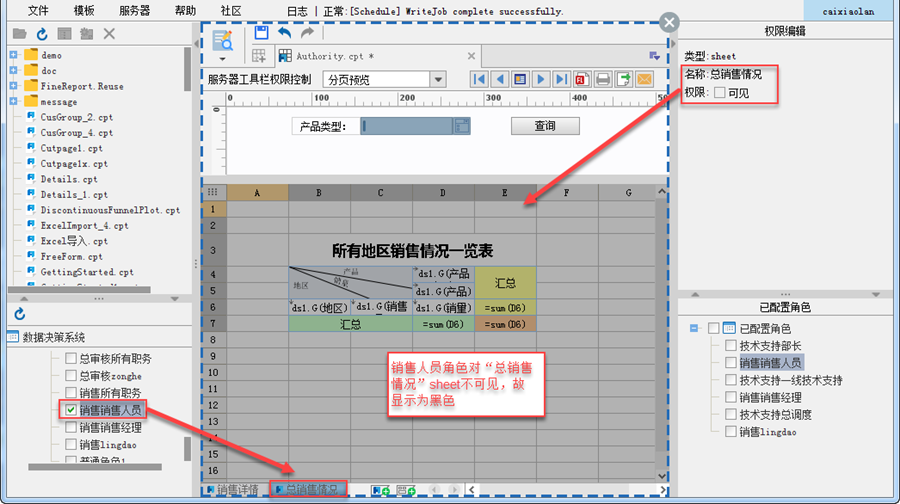Expand the demo folder

[x=13, y=55]
